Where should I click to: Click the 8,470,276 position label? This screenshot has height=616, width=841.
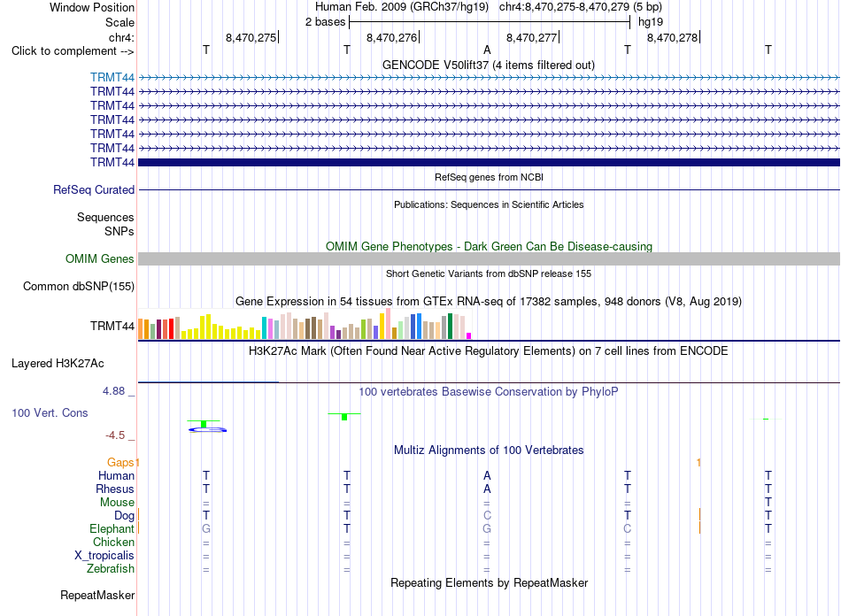pyautogui.click(x=391, y=37)
